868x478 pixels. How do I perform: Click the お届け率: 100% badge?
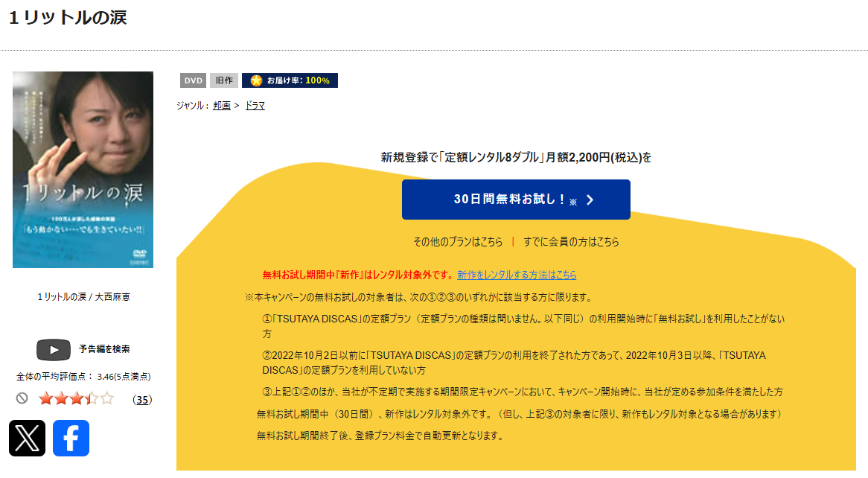[x=290, y=80]
